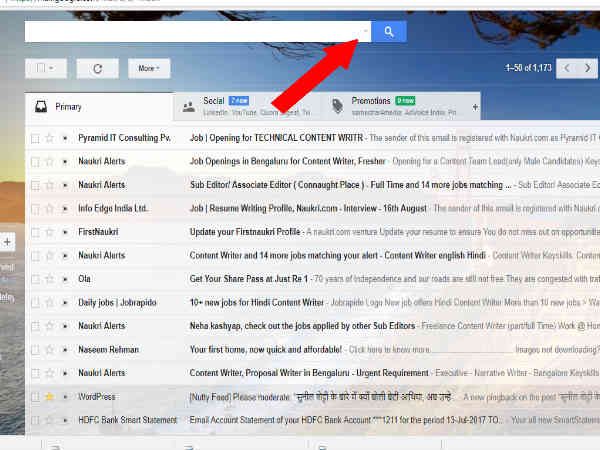The width and height of the screenshot is (600, 450).
Task: Tick checkbox for Naseem Rehman email
Action: coord(35,350)
